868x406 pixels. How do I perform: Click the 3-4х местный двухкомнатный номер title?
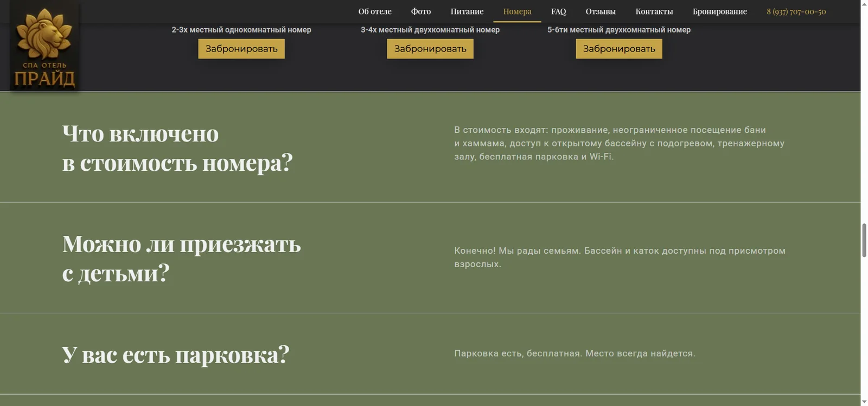(x=430, y=30)
